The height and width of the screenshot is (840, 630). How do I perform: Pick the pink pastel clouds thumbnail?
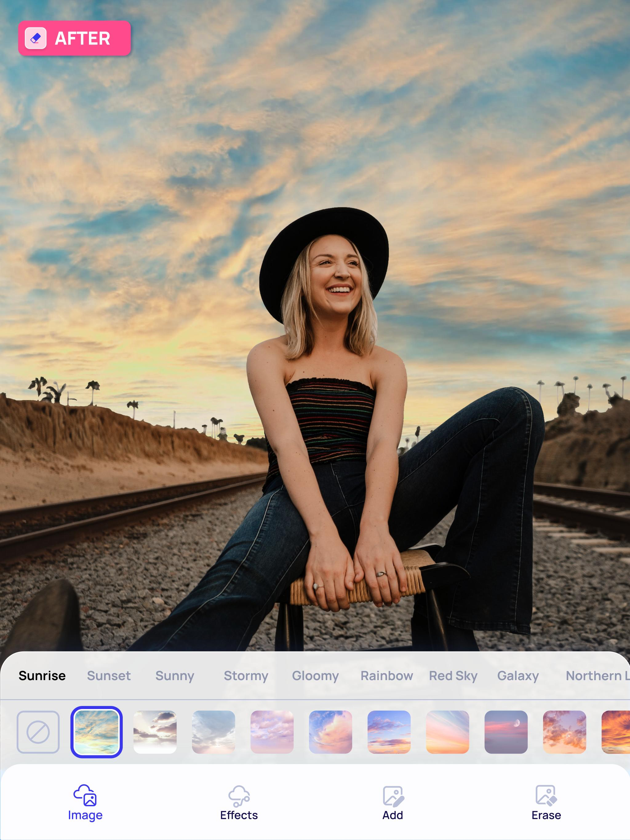pyautogui.click(x=272, y=732)
